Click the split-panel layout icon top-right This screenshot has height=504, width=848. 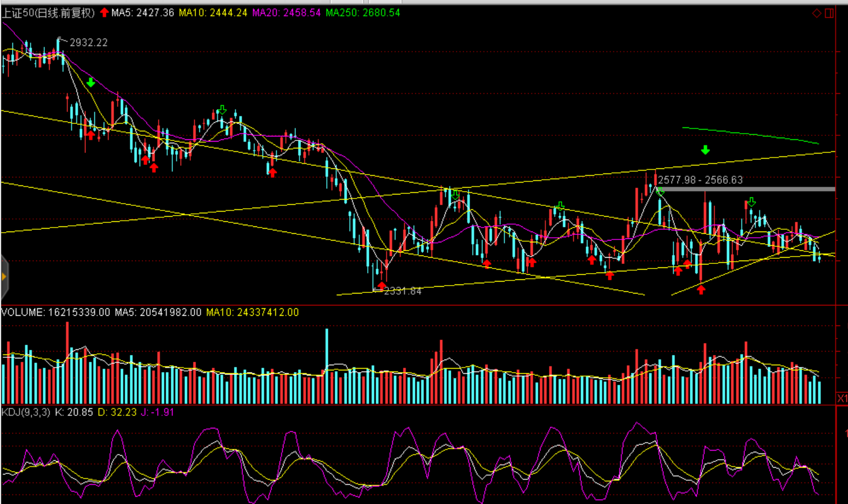829,13
